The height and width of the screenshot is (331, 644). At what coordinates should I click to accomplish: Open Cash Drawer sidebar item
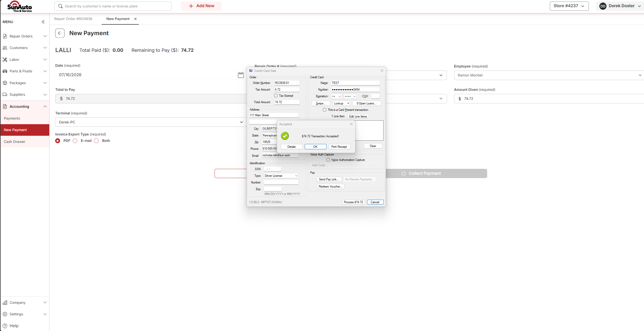(14, 142)
